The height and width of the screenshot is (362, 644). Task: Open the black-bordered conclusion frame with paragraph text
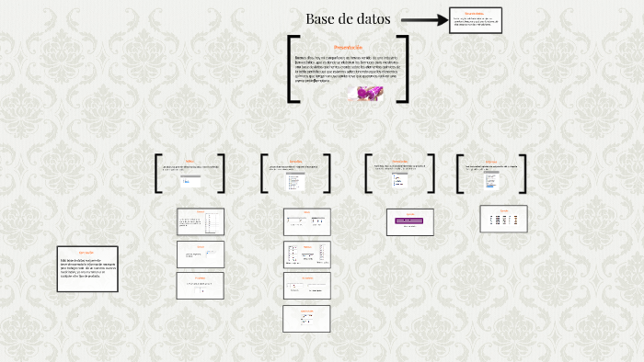click(x=87, y=269)
